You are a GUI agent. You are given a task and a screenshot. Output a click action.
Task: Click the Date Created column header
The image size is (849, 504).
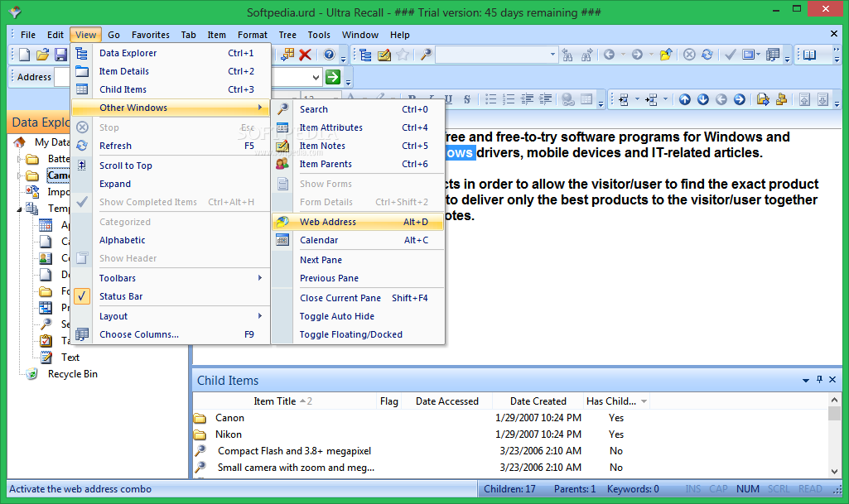(x=538, y=401)
